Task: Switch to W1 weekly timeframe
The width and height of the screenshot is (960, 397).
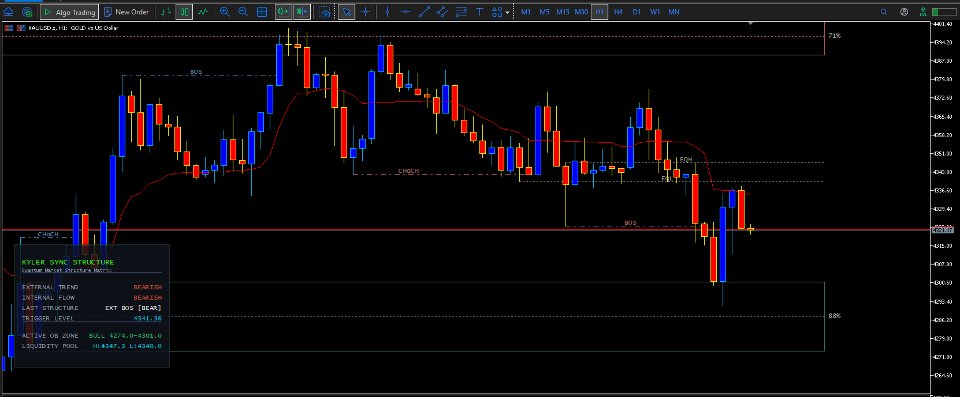Action: (x=655, y=12)
